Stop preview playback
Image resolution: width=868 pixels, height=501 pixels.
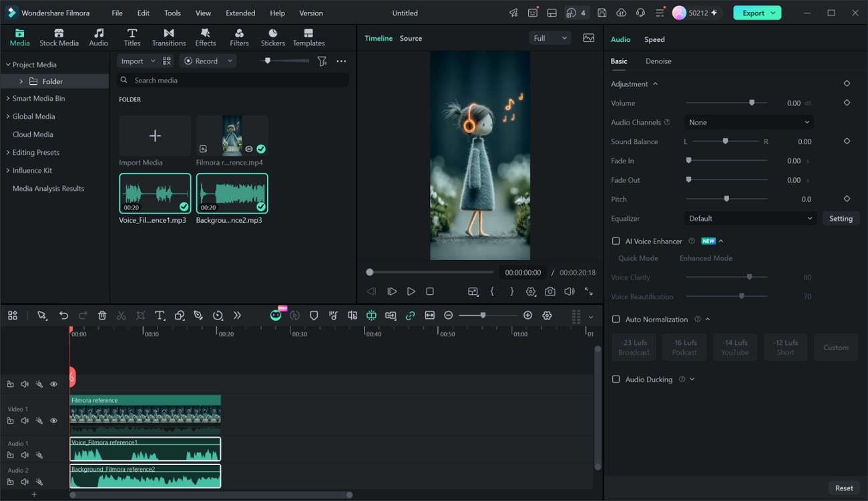point(430,292)
